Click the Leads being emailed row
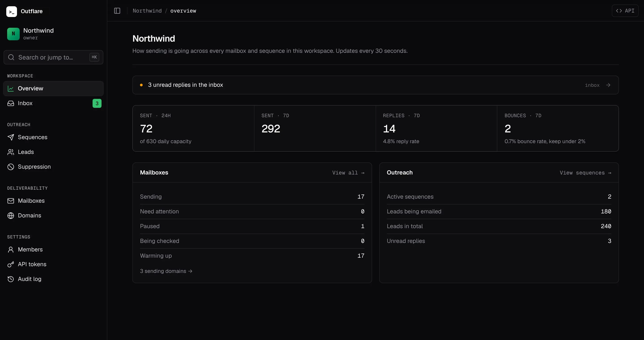 click(499, 212)
